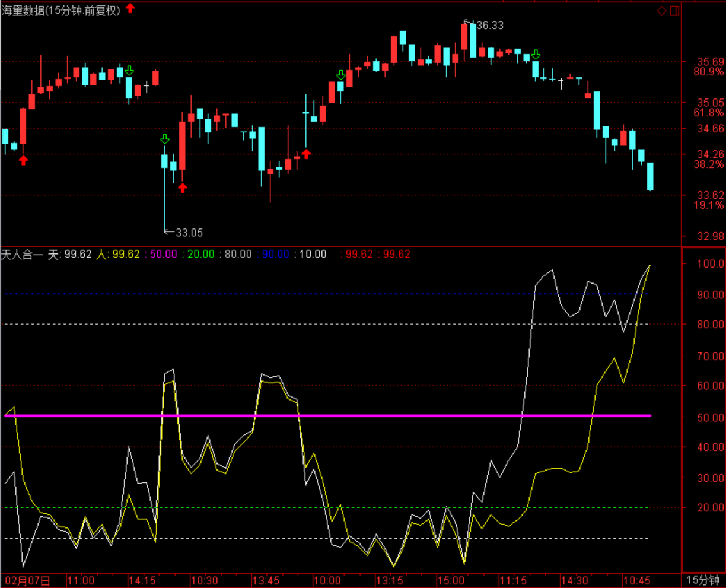Click the 13:45 time axis label
The image size is (726, 588).
pos(266,580)
